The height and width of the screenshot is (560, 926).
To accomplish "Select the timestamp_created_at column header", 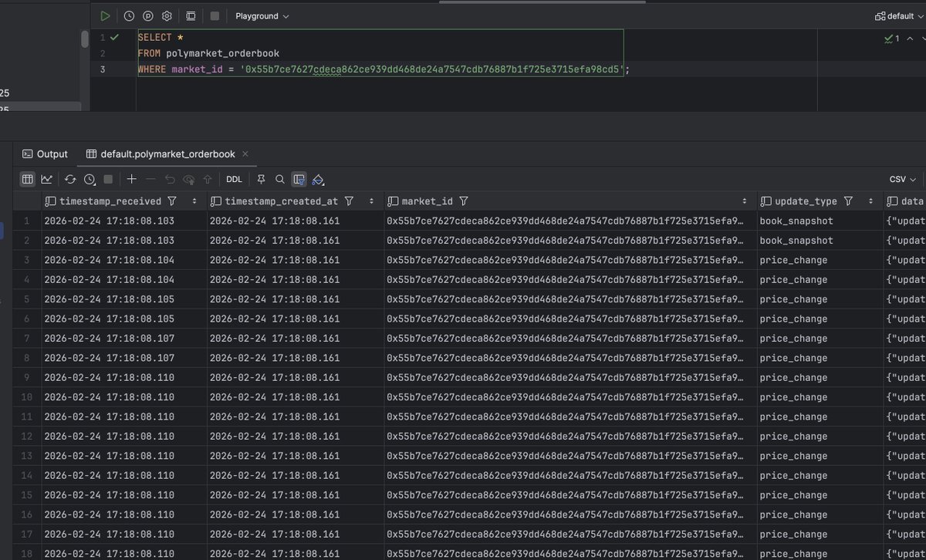I will (296, 201).
